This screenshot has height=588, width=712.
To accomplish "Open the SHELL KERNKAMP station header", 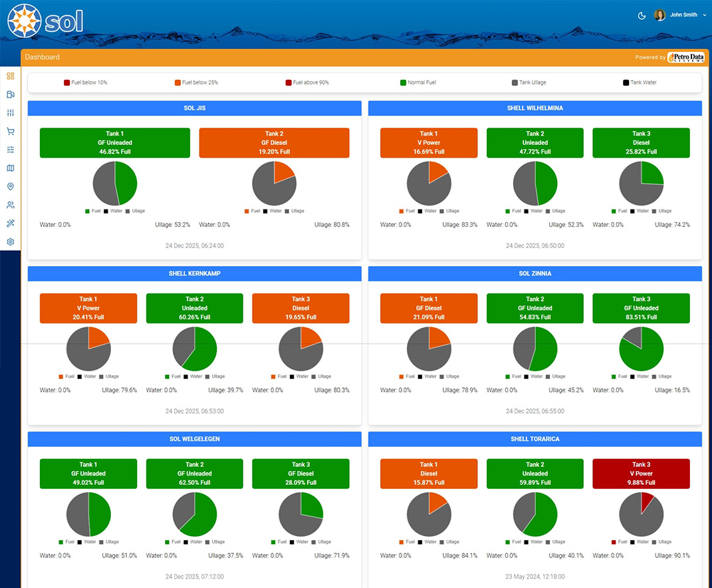I will coord(194,273).
